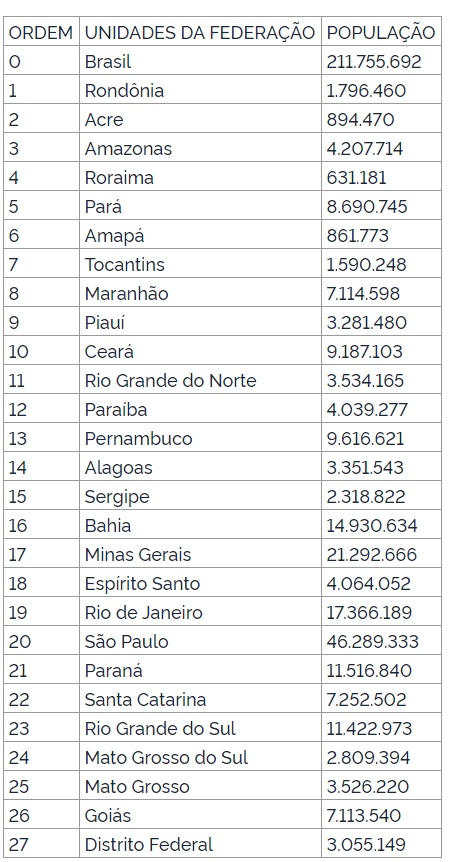
Task: Click the Bahia state cell
Action: tap(200, 526)
